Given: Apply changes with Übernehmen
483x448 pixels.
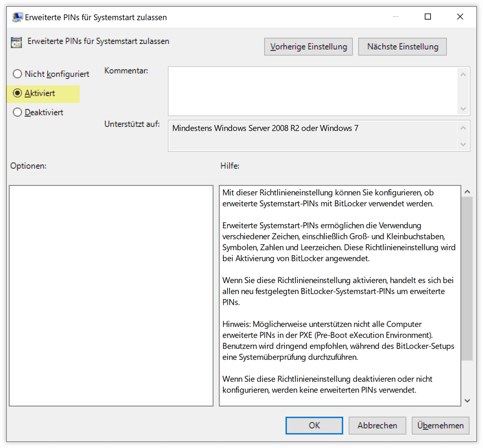Looking at the screenshot, I should pyautogui.click(x=440, y=425).
